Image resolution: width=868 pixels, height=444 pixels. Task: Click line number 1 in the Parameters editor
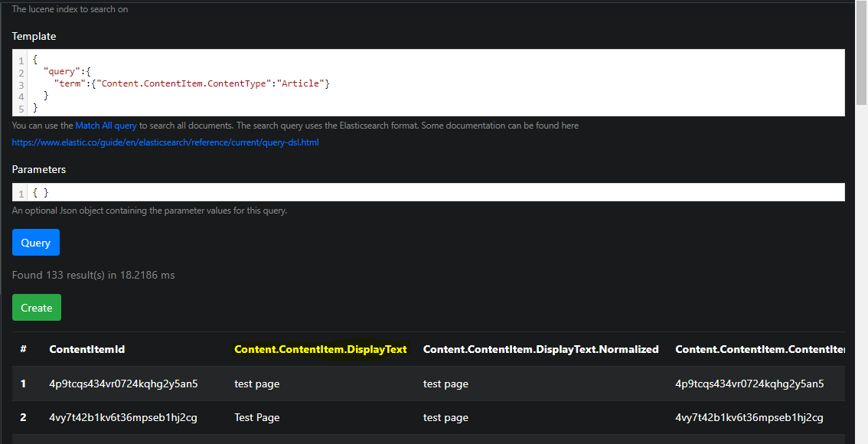tap(20, 191)
